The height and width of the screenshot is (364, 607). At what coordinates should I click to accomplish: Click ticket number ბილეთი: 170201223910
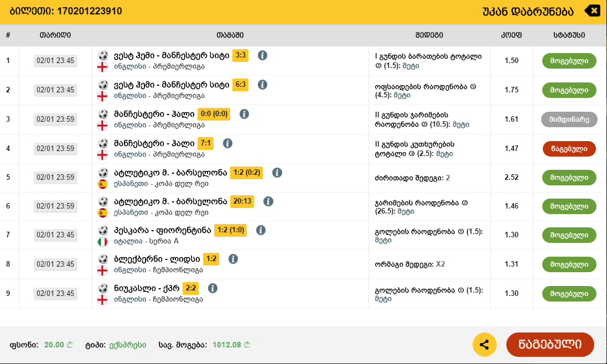[x=66, y=11]
